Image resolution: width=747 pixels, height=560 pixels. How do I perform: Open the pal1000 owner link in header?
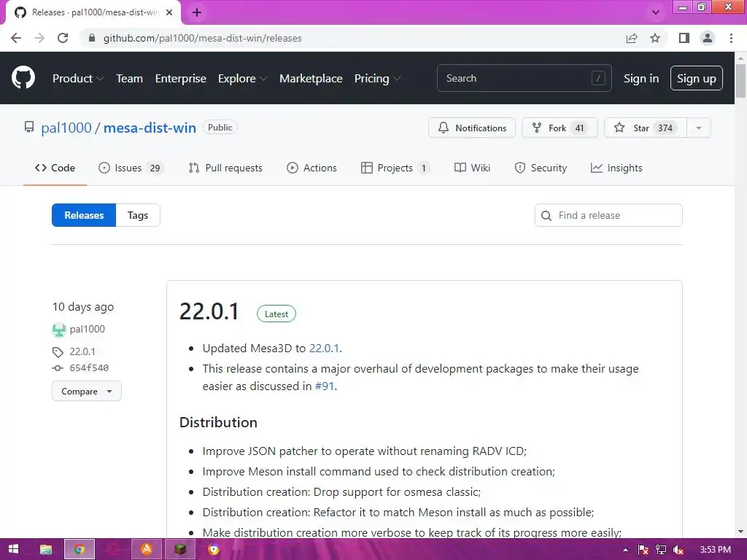pyautogui.click(x=66, y=128)
